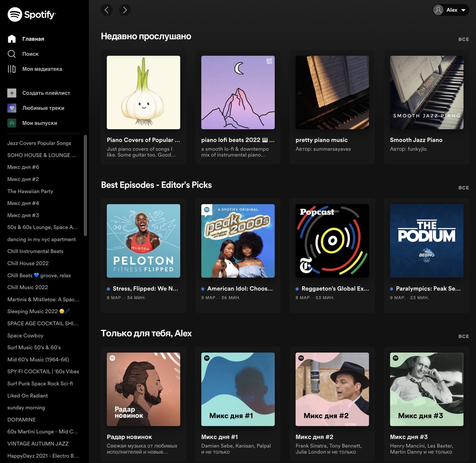Show all Только для тебя items
476x463 pixels.
coord(464,336)
